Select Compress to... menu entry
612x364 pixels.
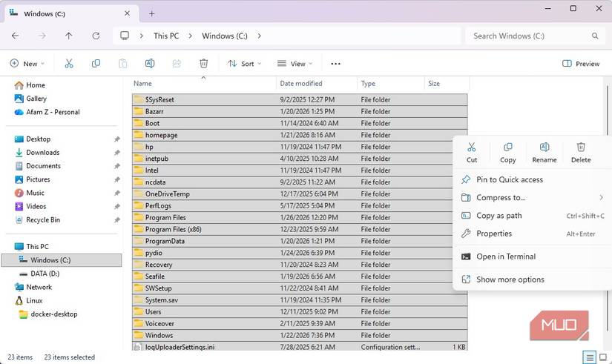coord(533,197)
